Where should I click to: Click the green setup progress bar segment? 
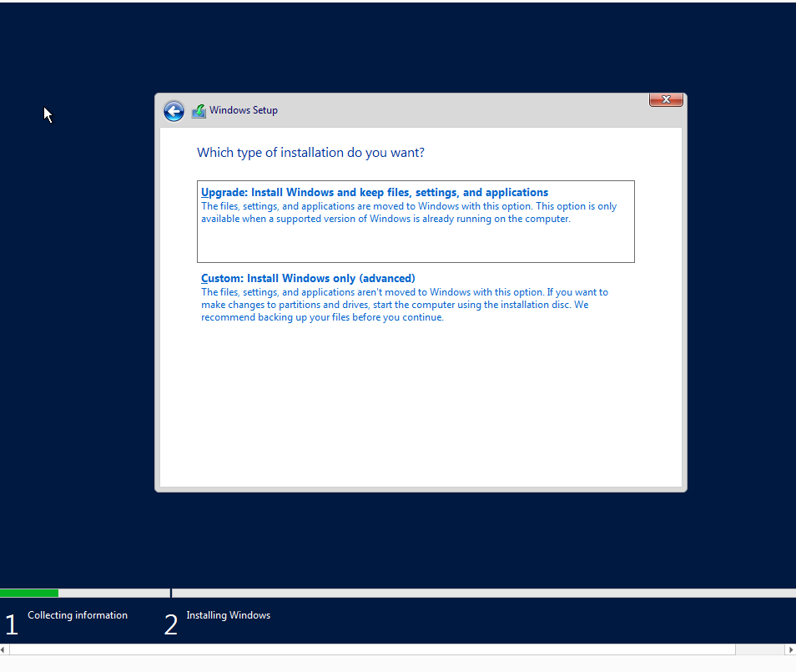[29, 593]
